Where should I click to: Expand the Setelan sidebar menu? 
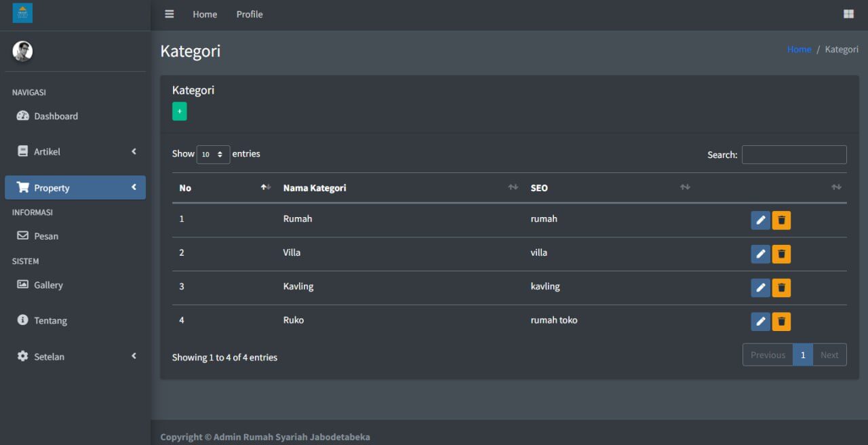(75, 356)
